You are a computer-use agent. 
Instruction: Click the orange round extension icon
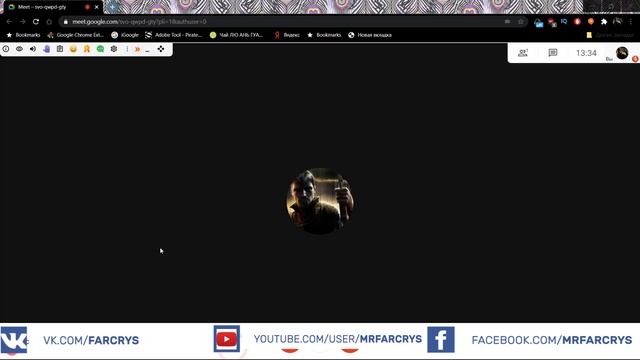pos(591,22)
